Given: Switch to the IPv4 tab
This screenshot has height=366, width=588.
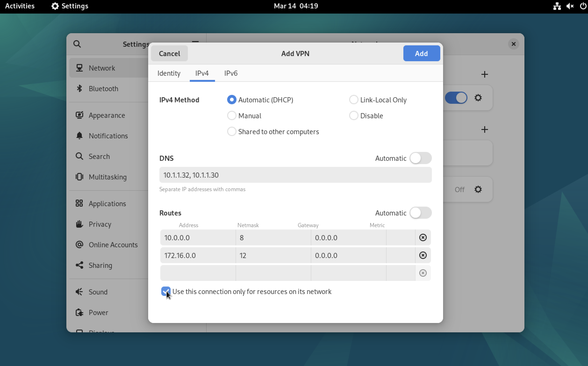Looking at the screenshot, I should pos(202,73).
